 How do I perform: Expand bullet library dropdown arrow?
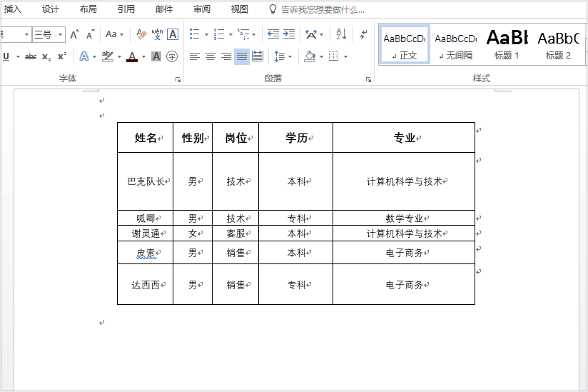tap(206, 34)
